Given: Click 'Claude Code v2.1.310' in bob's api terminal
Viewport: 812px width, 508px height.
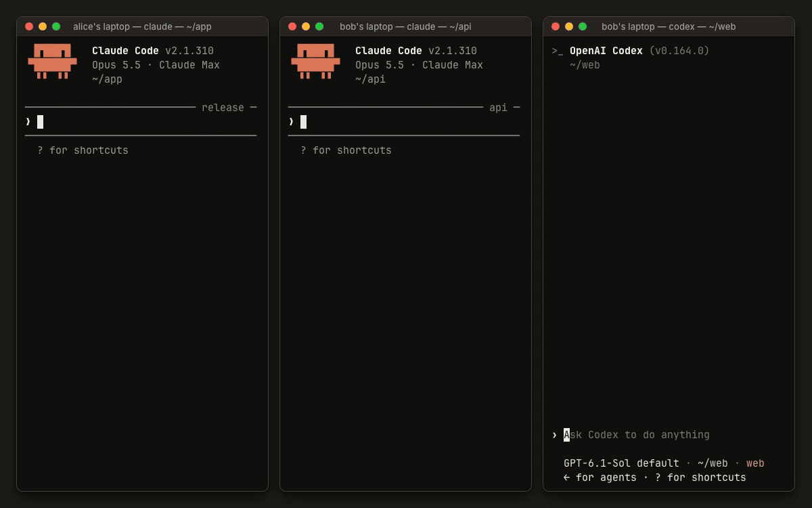Looking at the screenshot, I should pyautogui.click(x=416, y=51).
